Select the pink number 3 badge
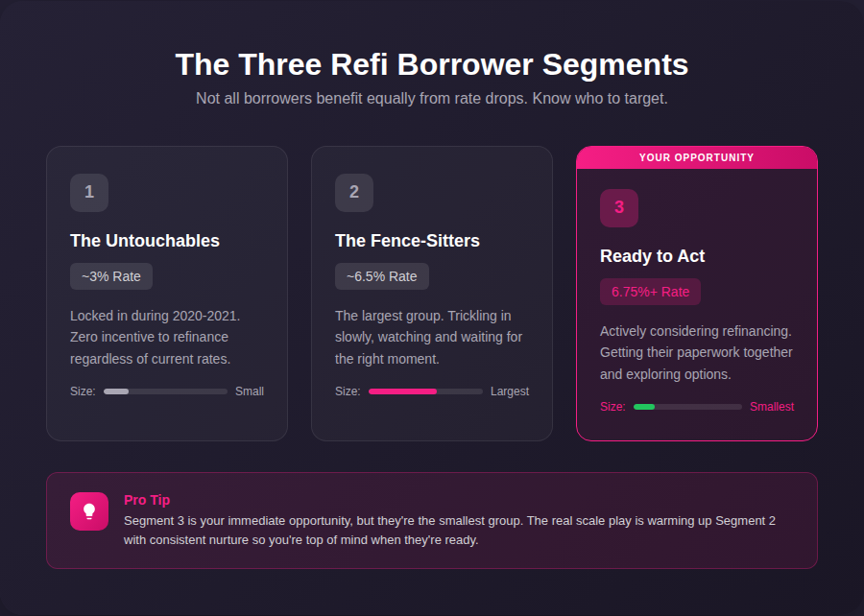Screen dimensions: 864x616 (x=619, y=208)
